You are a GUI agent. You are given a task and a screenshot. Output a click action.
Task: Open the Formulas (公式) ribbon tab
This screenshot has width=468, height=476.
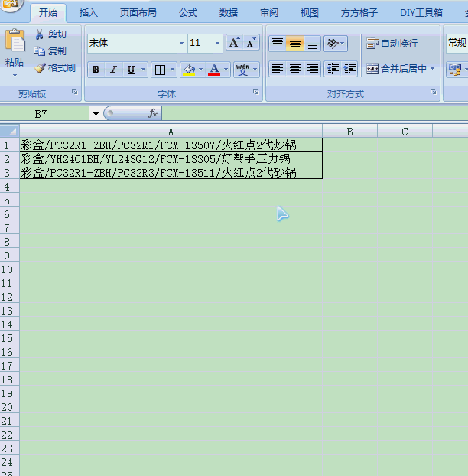(188, 13)
